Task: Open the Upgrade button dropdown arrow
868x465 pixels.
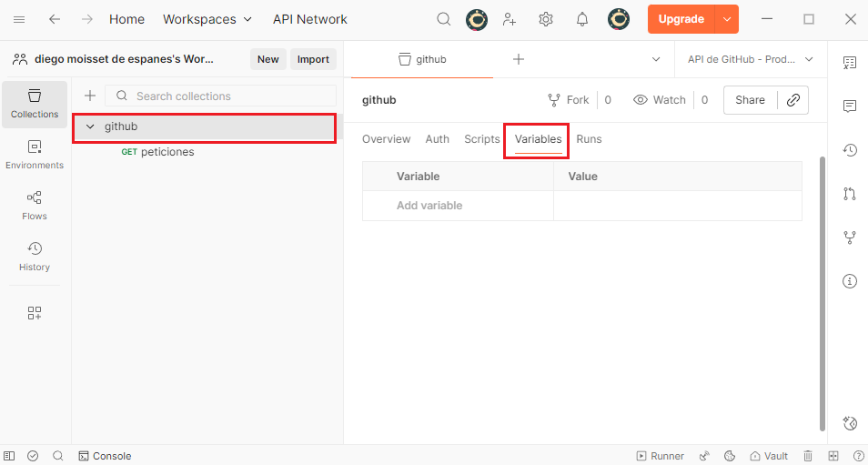Action: click(726, 19)
